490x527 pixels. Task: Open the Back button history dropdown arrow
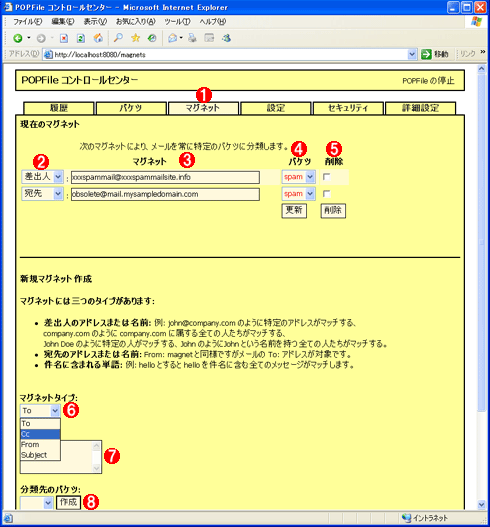tap(29, 38)
